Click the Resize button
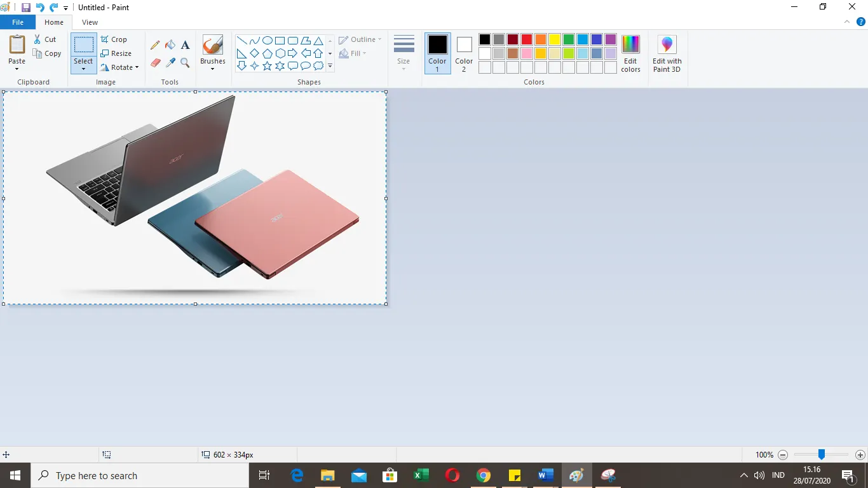 click(x=116, y=53)
